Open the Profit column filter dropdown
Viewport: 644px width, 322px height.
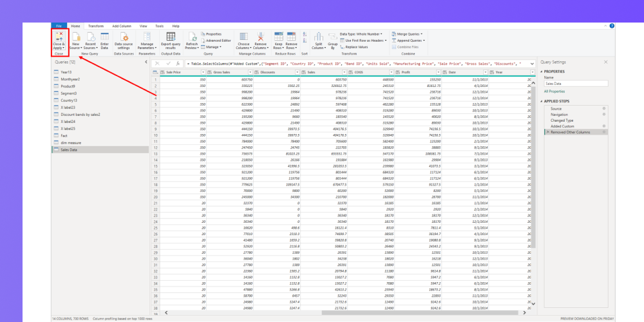click(x=439, y=72)
